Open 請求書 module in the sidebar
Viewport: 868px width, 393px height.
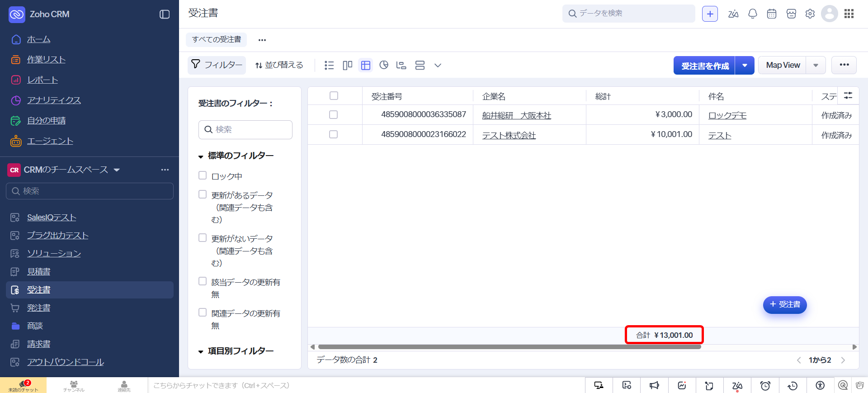point(38,344)
